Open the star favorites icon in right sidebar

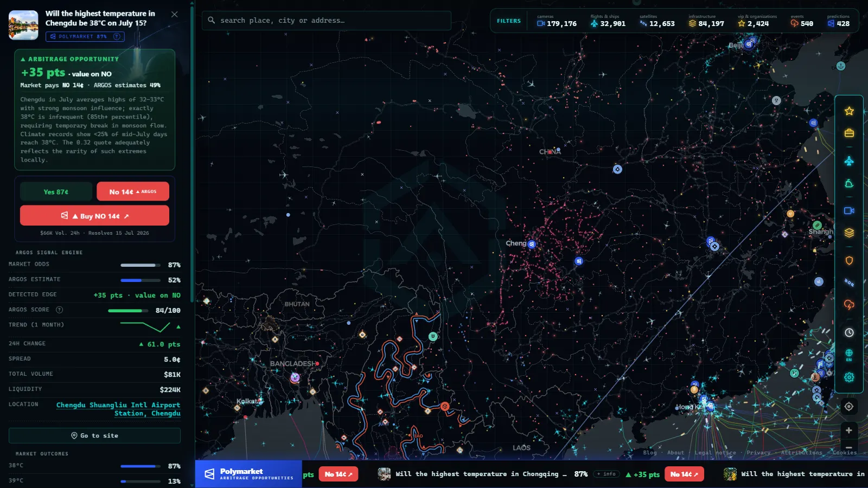tap(849, 111)
